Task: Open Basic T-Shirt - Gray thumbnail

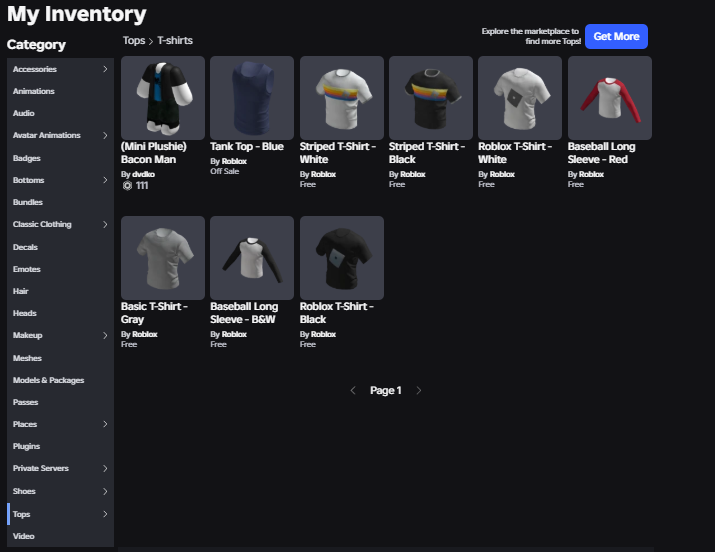Action: pyautogui.click(x=163, y=258)
